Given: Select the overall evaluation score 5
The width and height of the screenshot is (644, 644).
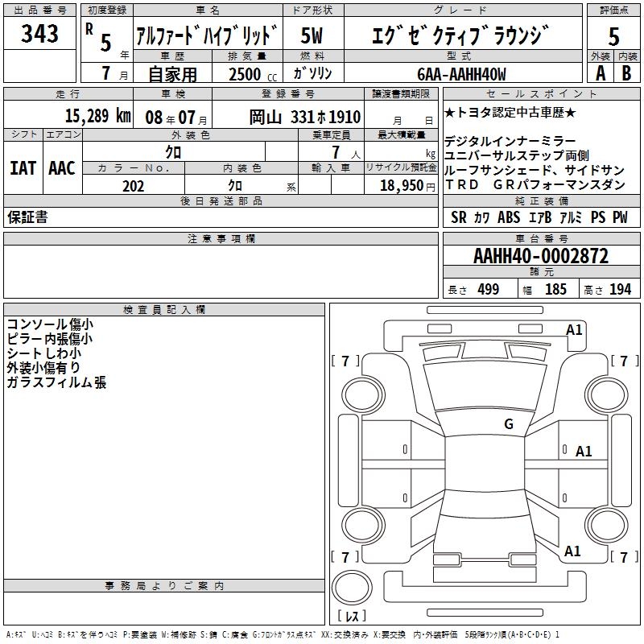Looking at the screenshot, I should (x=613, y=36).
